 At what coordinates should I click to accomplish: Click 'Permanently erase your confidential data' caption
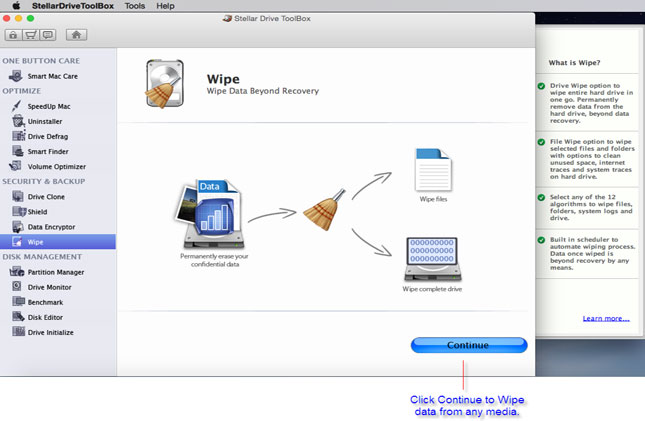coord(214,260)
